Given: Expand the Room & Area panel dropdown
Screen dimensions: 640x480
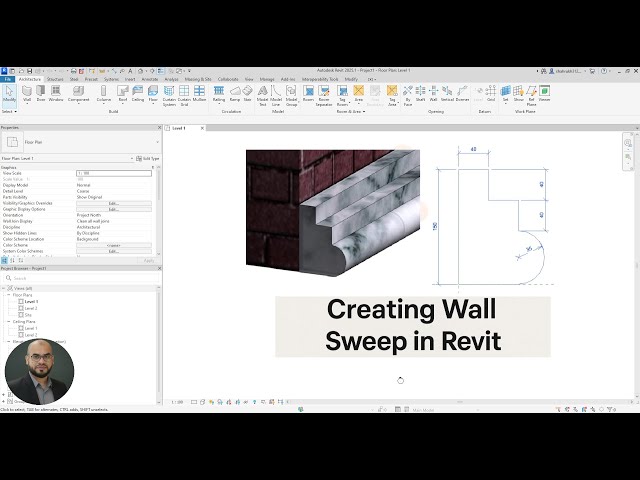Looking at the screenshot, I should coord(350,111).
